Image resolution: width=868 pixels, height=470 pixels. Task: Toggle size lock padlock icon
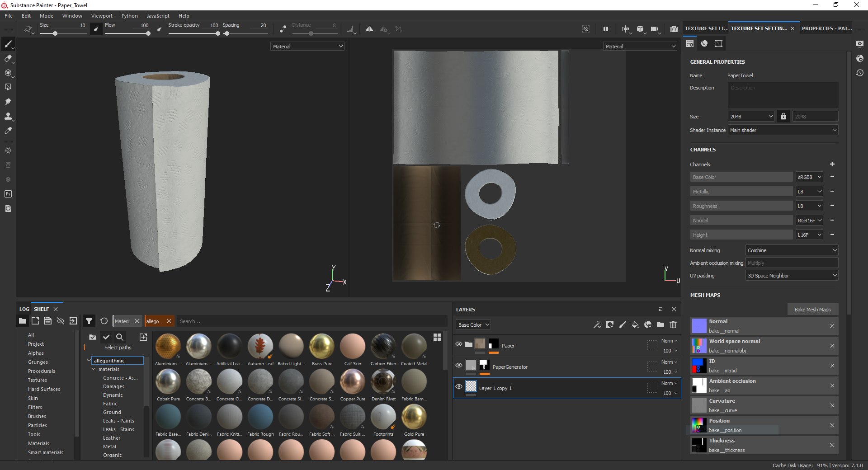(x=783, y=116)
